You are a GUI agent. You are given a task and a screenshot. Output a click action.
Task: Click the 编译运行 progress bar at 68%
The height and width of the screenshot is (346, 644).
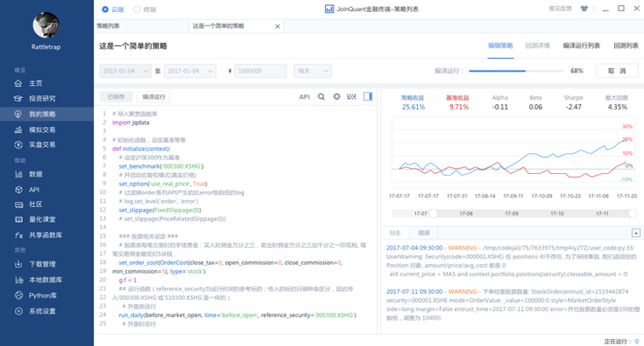click(x=516, y=71)
